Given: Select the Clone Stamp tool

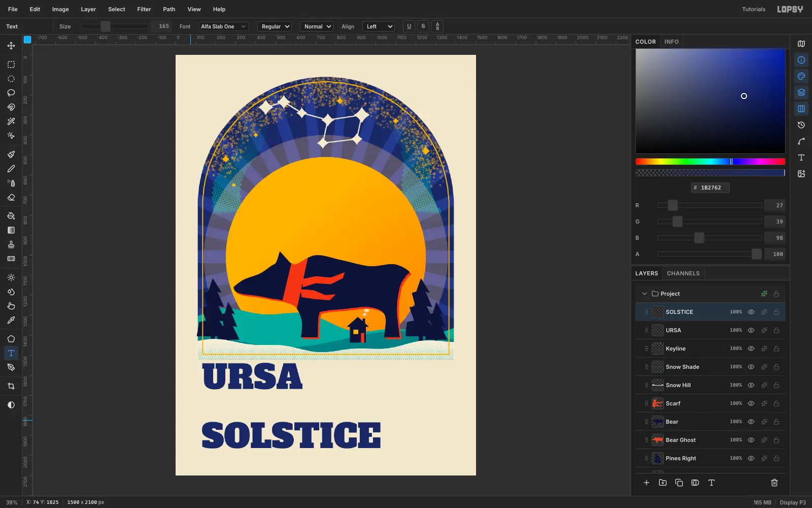Looking at the screenshot, I should 11,244.
